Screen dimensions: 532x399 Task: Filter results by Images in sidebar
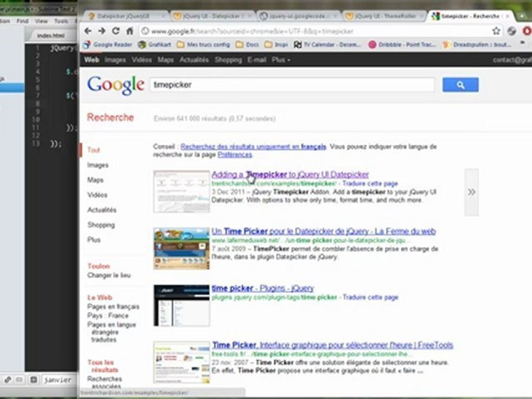coord(98,165)
